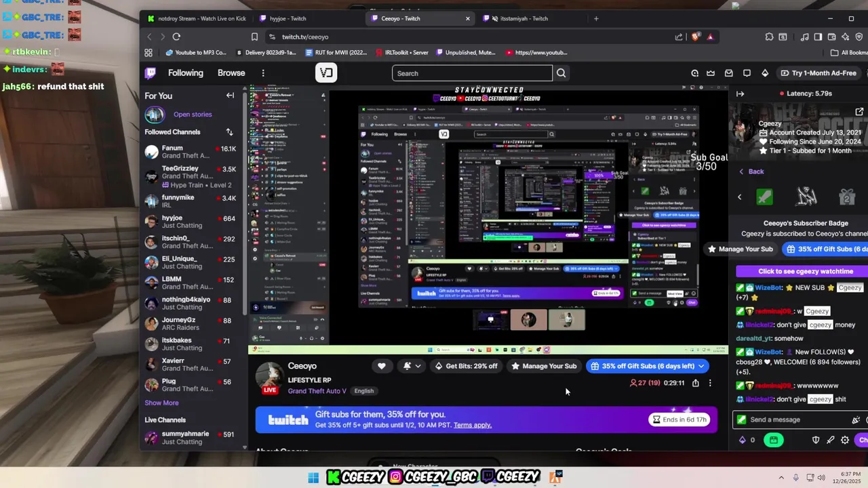
Task: Reload the twitch.tv/ceeoyo page
Action: tap(176, 37)
